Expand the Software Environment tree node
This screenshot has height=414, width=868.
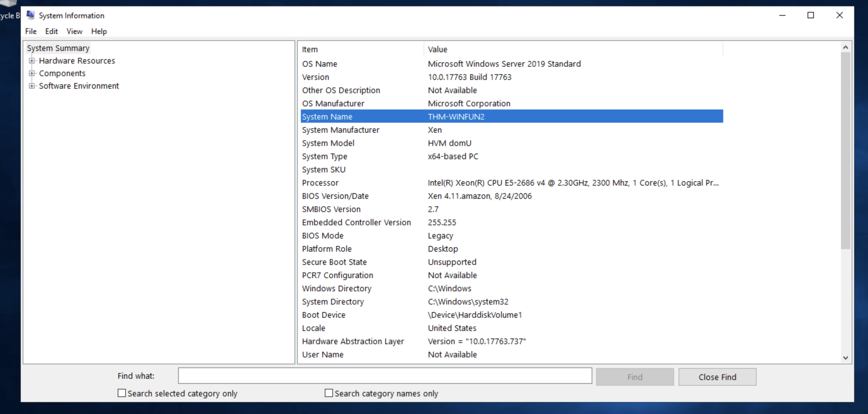click(x=32, y=86)
